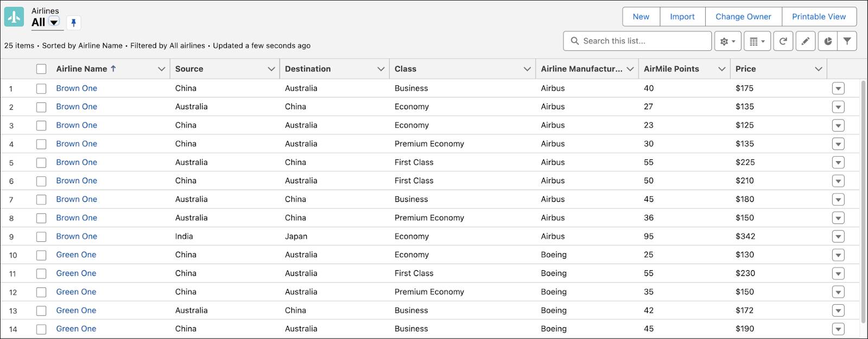The height and width of the screenshot is (339, 868).
Task: Click the $190 price cell
Action: [745, 329]
